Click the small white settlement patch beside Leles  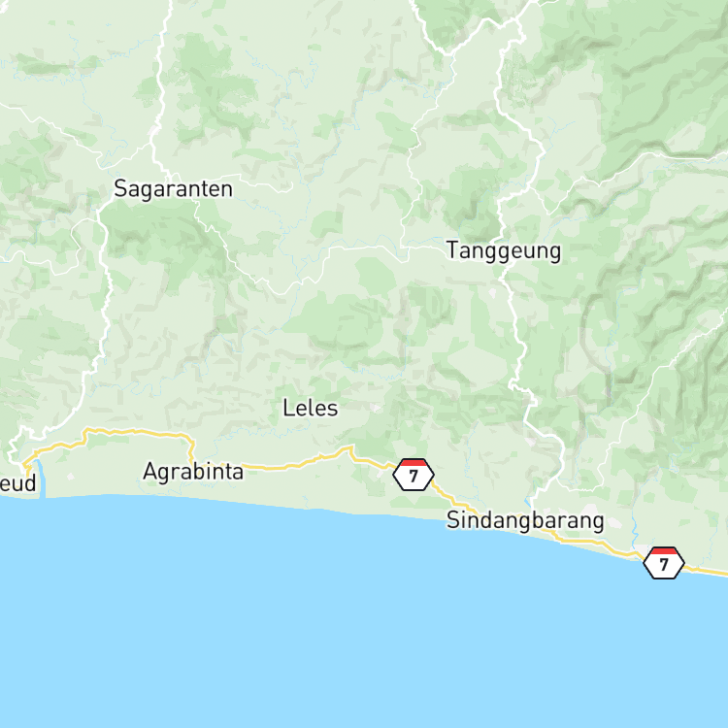click(377, 408)
